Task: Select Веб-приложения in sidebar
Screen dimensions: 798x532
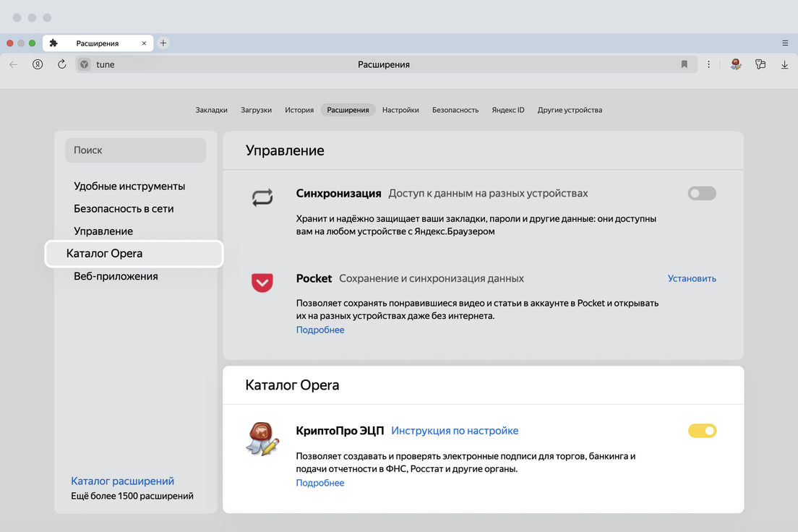Action: click(x=116, y=276)
